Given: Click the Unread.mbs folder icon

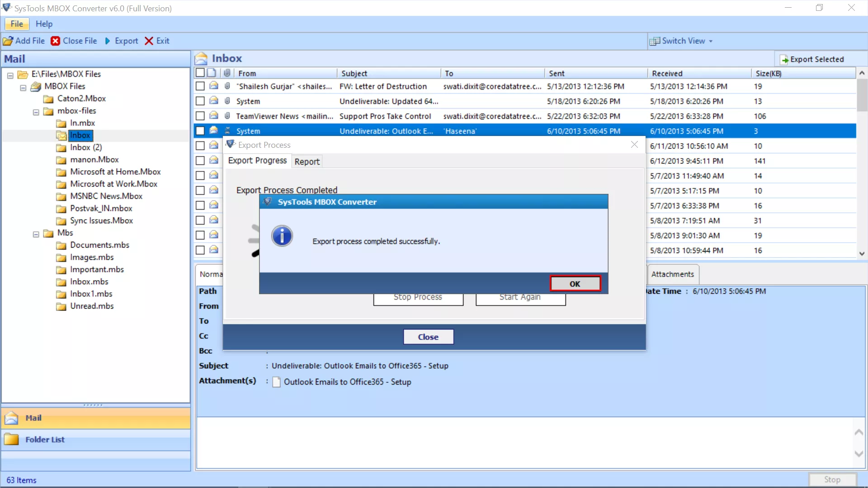Looking at the screenshot, I should (x=61, y=306).
